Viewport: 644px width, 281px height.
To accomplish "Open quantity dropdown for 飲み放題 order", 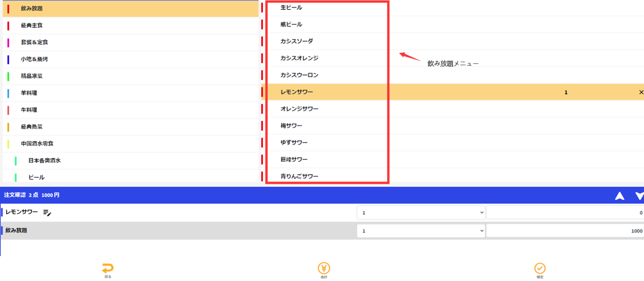I will point(420,231).
